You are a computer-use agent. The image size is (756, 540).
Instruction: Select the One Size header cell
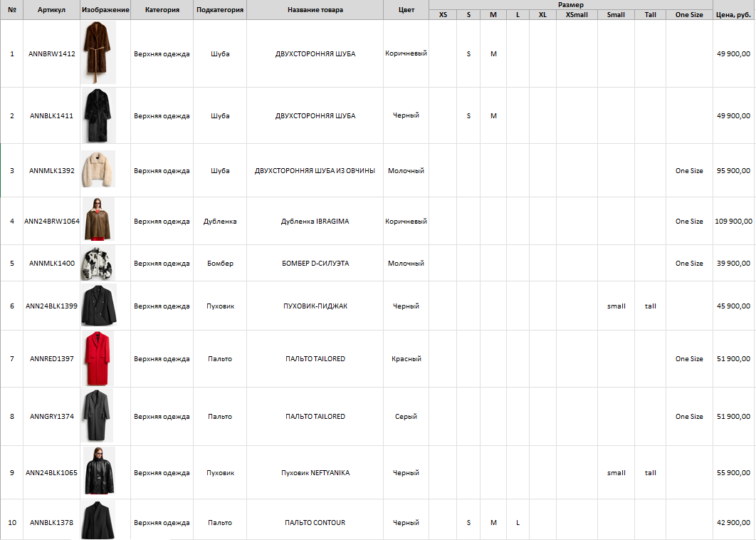tap(690, 14)
